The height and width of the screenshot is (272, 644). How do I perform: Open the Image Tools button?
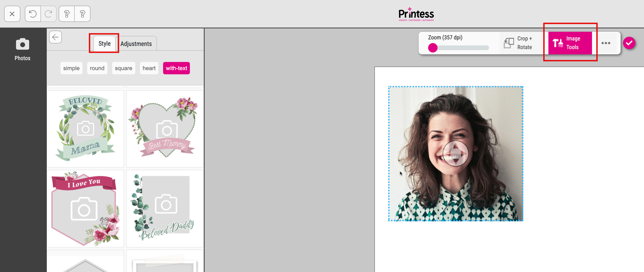(x=570, y=43)
